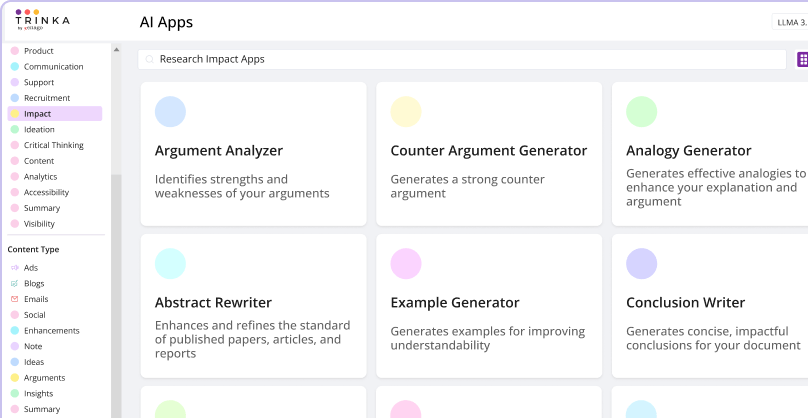Screen dimensions: 808x418
Task: Switch to grid view layout
Action: pyautogui.click(x=802, y=59)
